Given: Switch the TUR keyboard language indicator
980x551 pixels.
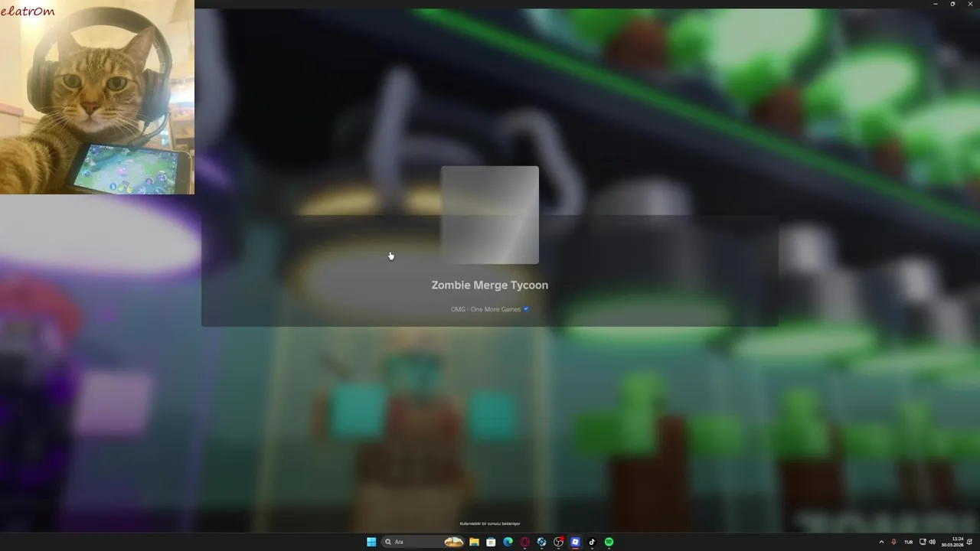Looking at the screenshot, I should coord(909,542).
